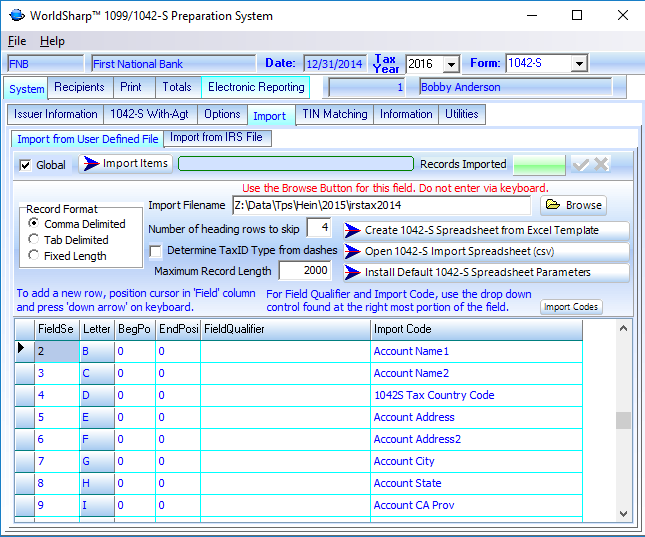This screenshot has width=645, height=537.
Task: Click the WorldSharp application icon in title bar
Action: coord(17,16)
